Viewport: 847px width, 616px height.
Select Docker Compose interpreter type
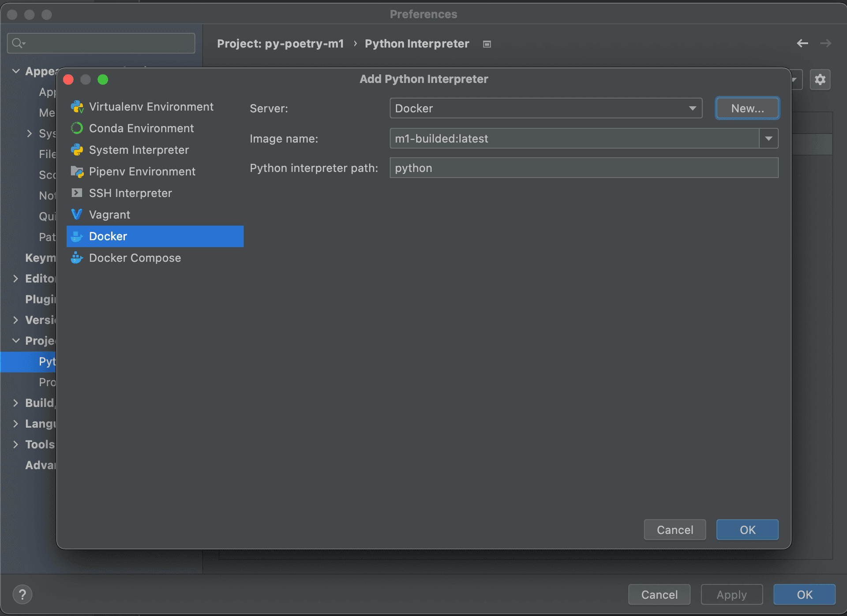pyautogui.click(x=135, y=258)
